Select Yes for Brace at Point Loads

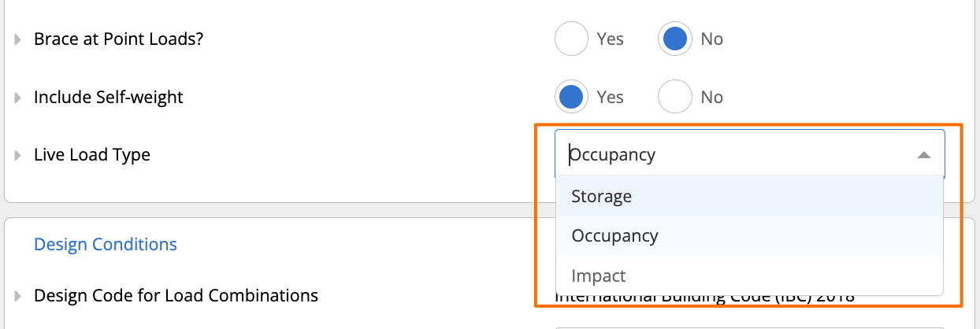click(572, 39)
